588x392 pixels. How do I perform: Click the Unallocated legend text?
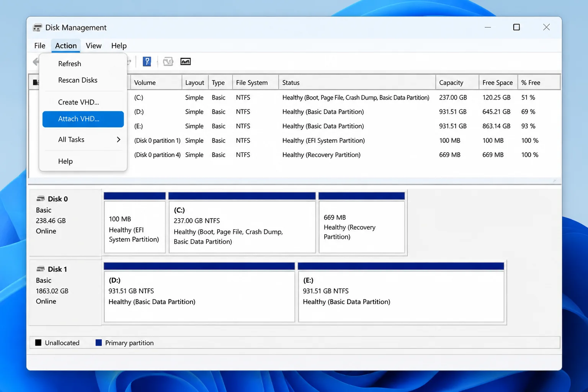point(62,343)
